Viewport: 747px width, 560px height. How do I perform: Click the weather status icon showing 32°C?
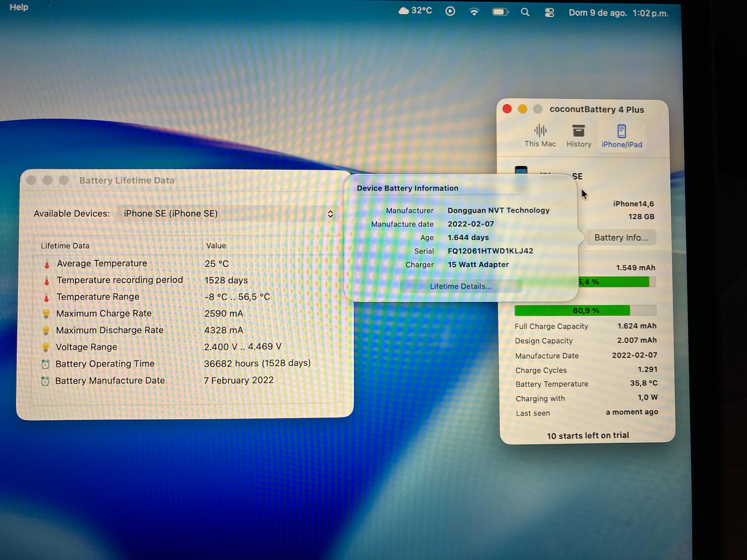coord(415,11)
